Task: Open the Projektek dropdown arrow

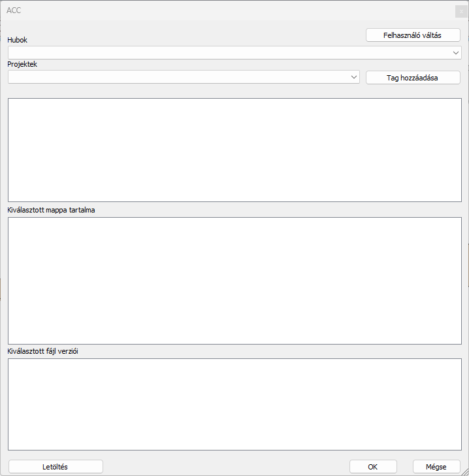Action: click(x=354, y=77)
